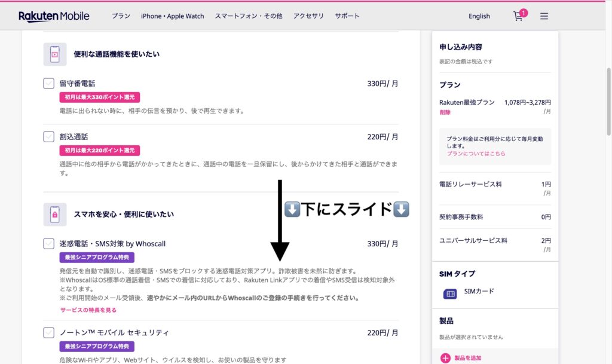Open iPhone・Apple Watch menu
612x364 pixels.
pyautogui.click(x=173, y=16)
